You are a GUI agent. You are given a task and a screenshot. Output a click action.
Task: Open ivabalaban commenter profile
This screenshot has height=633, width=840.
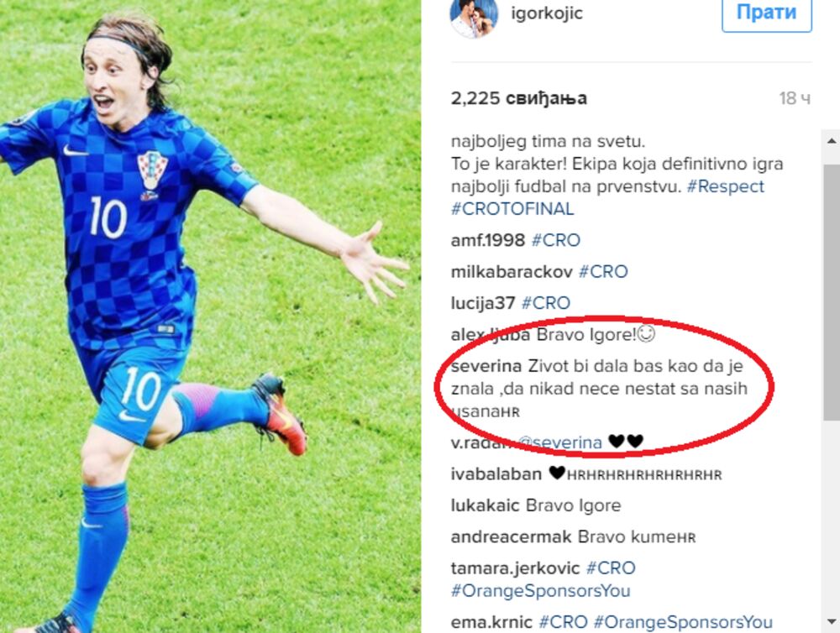(x=496, y=474)
